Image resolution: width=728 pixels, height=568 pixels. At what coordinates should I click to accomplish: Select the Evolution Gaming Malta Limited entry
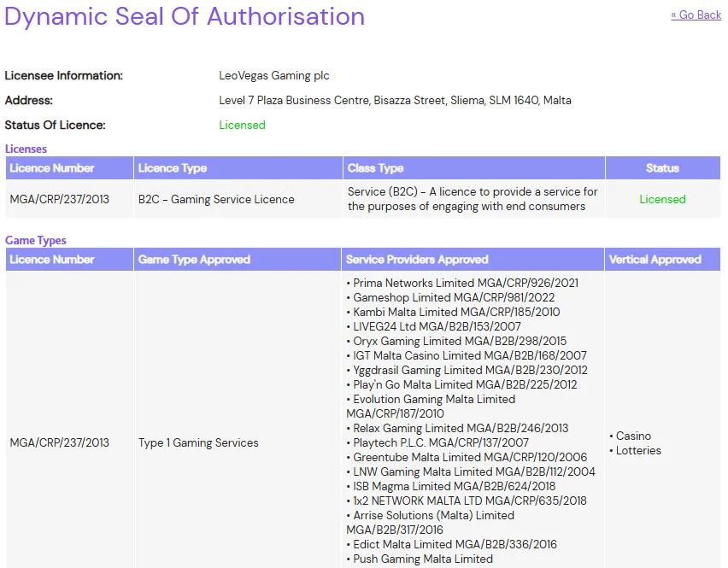click(x=431, y=406)
